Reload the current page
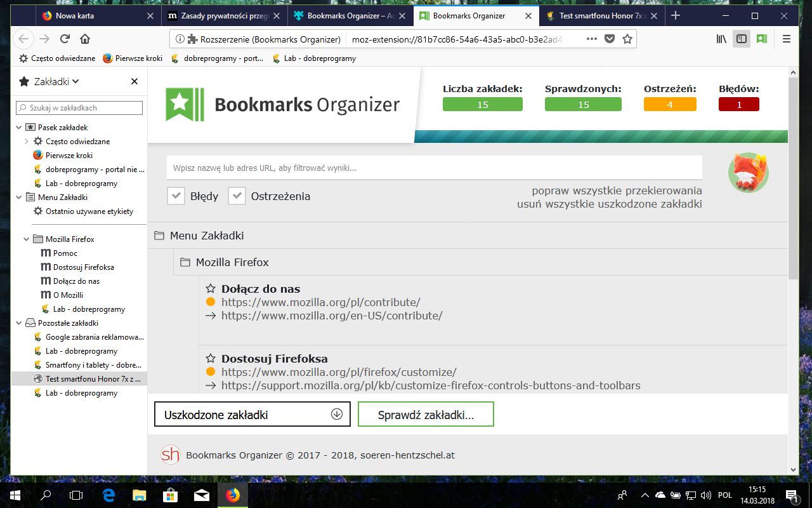812x508 pixels. pyautogui.click(x=65, y=39)
